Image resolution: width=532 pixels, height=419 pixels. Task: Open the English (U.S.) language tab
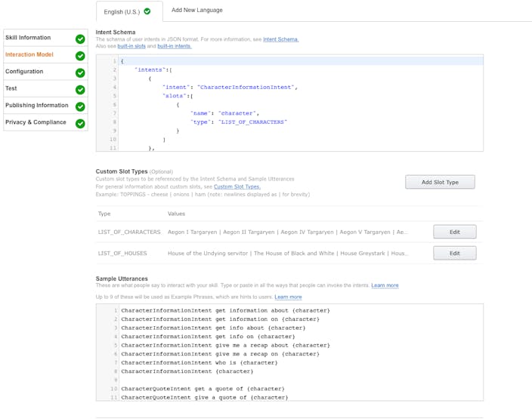click(x=129, y=11)
